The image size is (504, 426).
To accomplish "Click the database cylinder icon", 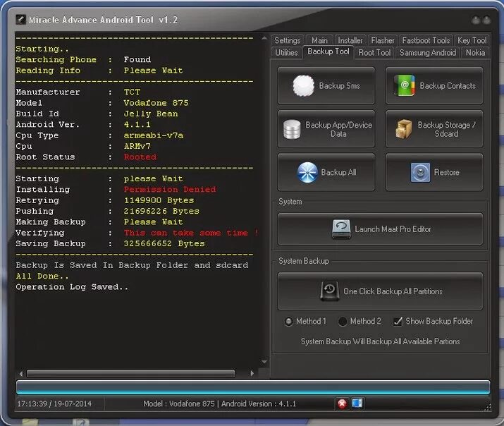I will pos(292,130).
